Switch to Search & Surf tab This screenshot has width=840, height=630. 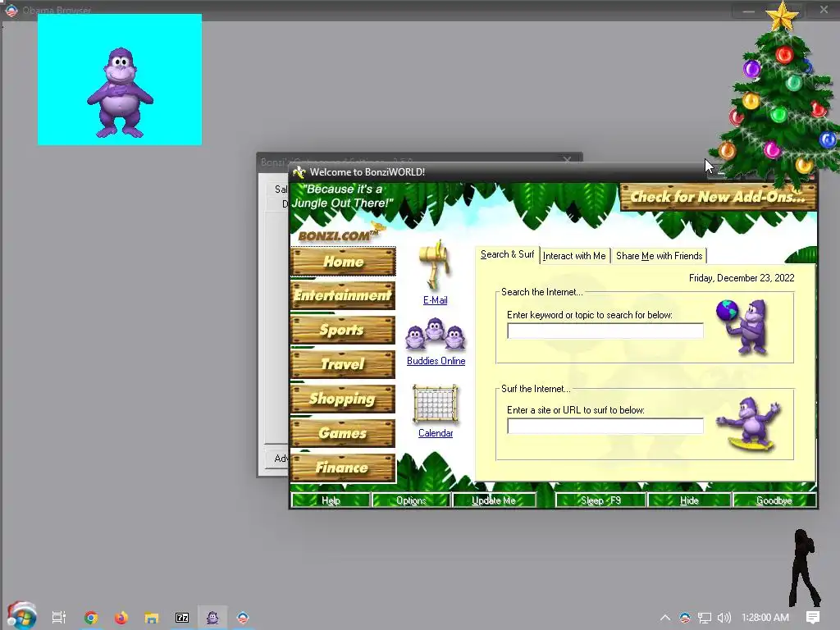(x=507, y=254)
